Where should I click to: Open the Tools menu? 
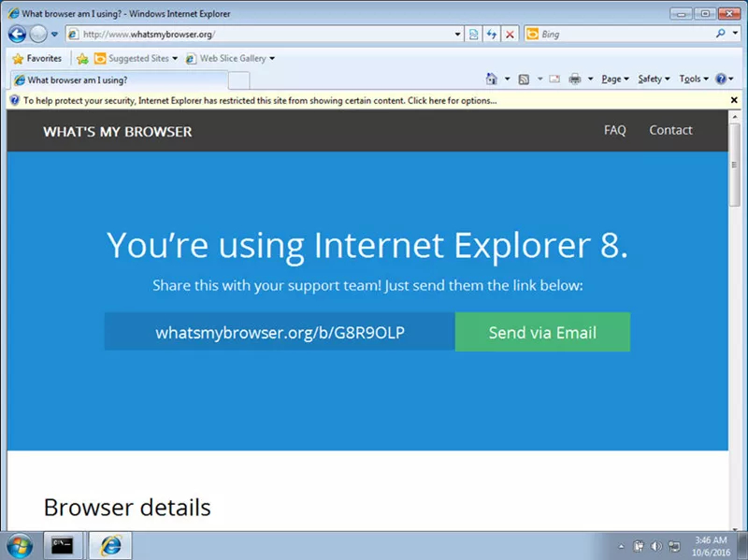[692, 79]
